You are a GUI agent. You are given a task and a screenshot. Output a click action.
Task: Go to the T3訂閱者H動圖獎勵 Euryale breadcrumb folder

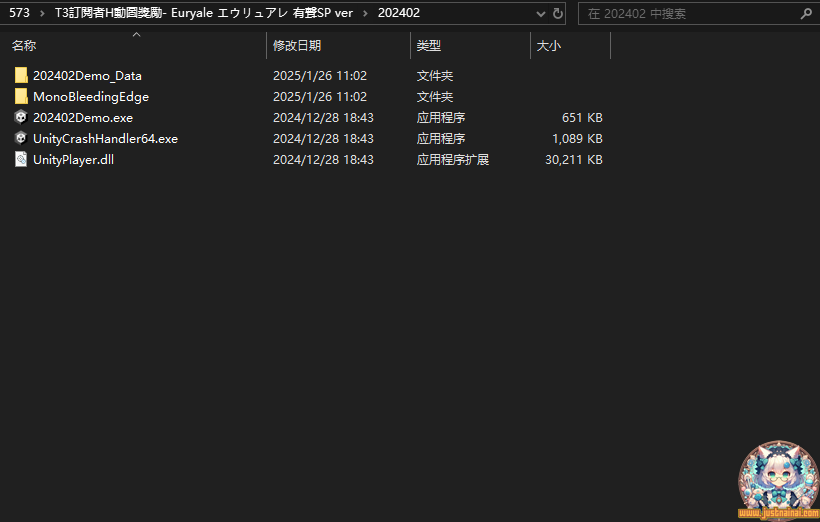click(204, 13)
